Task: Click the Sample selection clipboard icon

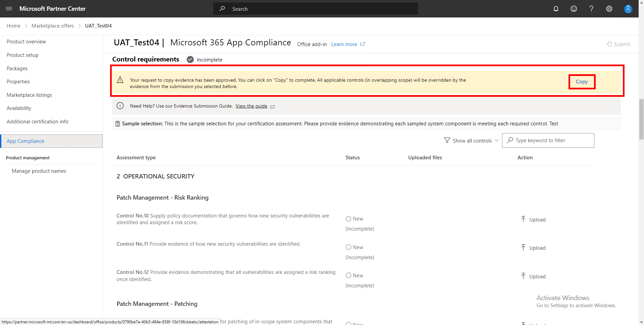Action: pyautogui.click(x=118, y=124)
